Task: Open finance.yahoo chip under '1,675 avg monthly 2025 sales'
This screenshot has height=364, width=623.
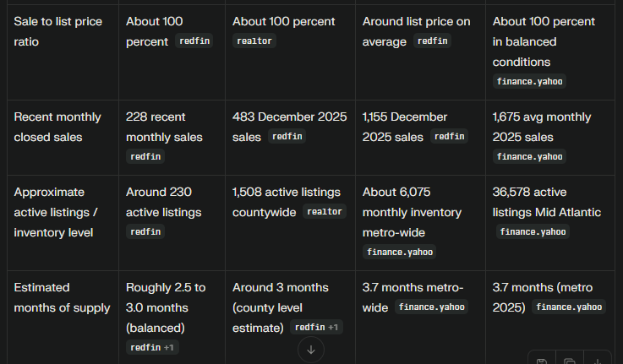Action: point(530,156)
